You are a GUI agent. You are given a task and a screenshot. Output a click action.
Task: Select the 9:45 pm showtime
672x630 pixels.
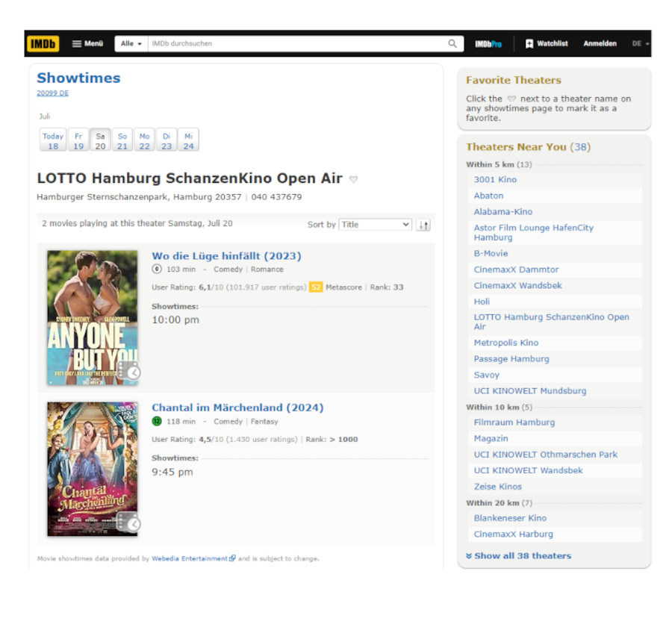(x=172, y=472)
